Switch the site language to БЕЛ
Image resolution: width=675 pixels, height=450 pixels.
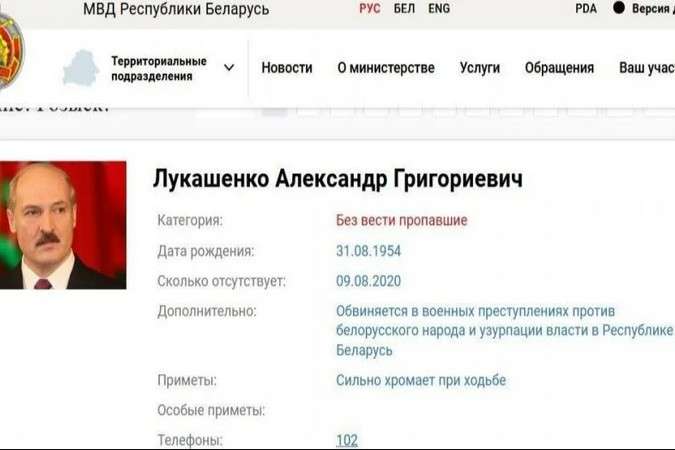pyautogui.click(x=404, y=9)
